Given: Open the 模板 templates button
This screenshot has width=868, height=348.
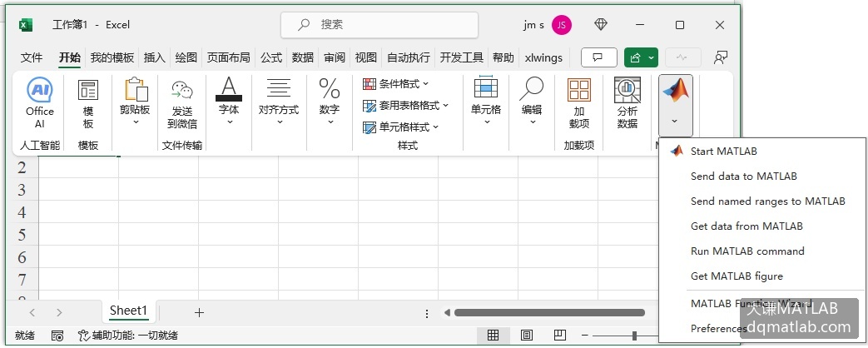Looking at the screenshot, I should 88,104.
